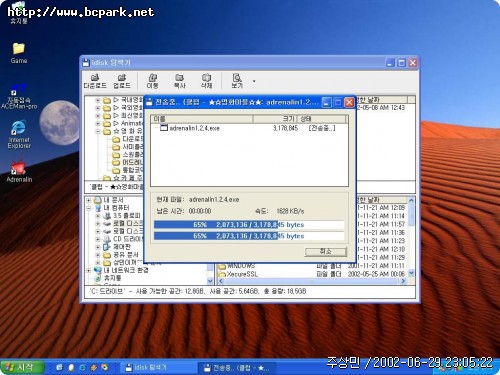Click the 다운로드 download toolbar icon

[95, 81]
